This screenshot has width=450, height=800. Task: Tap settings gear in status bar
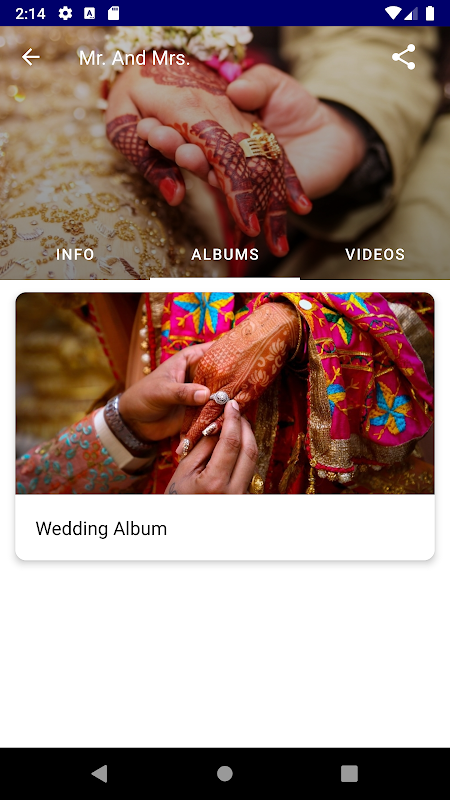pyautogui.click(x=65, y=13)
